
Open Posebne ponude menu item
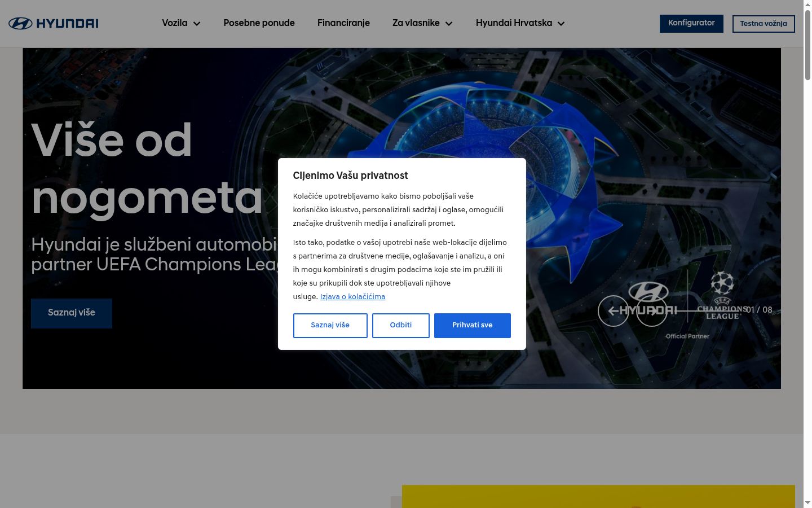coord(259,23)
